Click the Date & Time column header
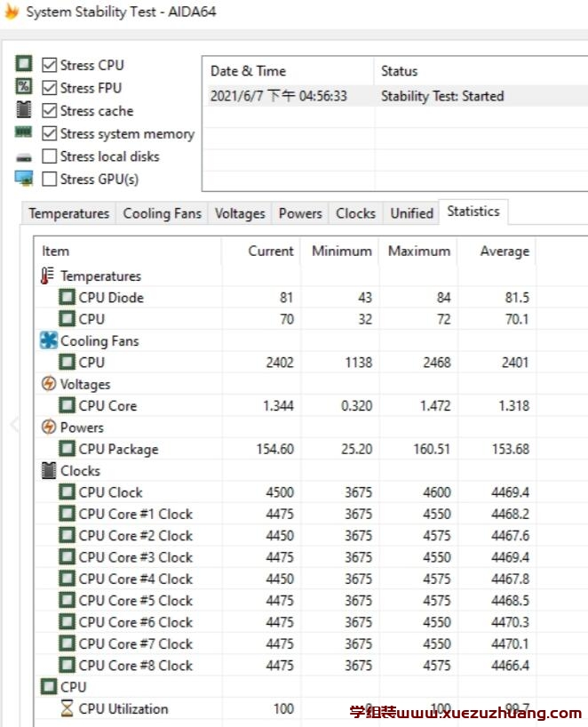This screenshot has height=727, width=588. 288,71
